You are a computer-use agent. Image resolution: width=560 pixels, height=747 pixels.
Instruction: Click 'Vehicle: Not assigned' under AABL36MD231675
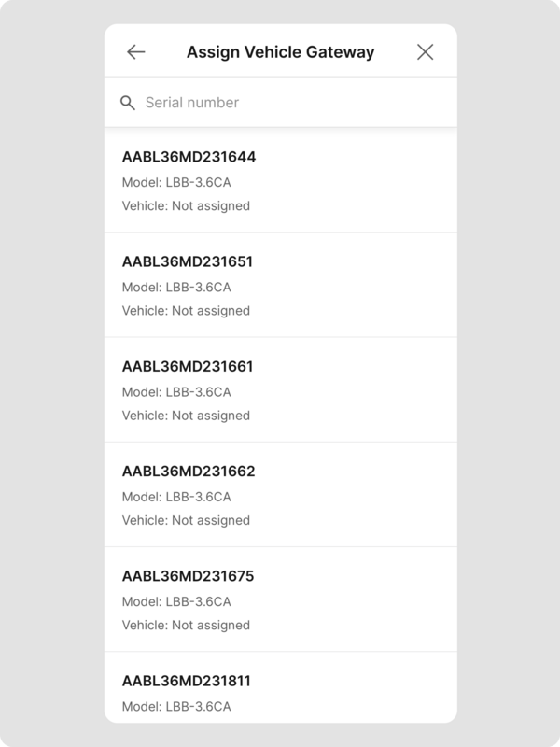point(186,625)
